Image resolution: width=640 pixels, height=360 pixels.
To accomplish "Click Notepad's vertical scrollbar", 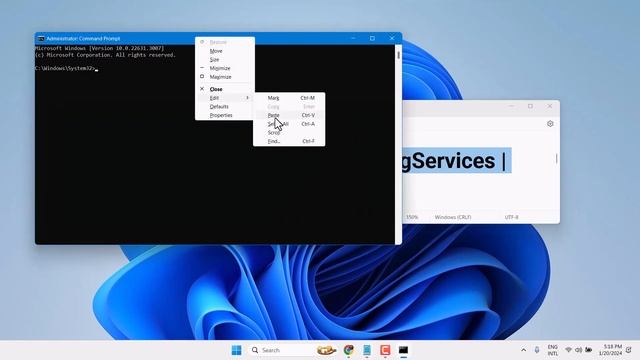I will (556, 158).
